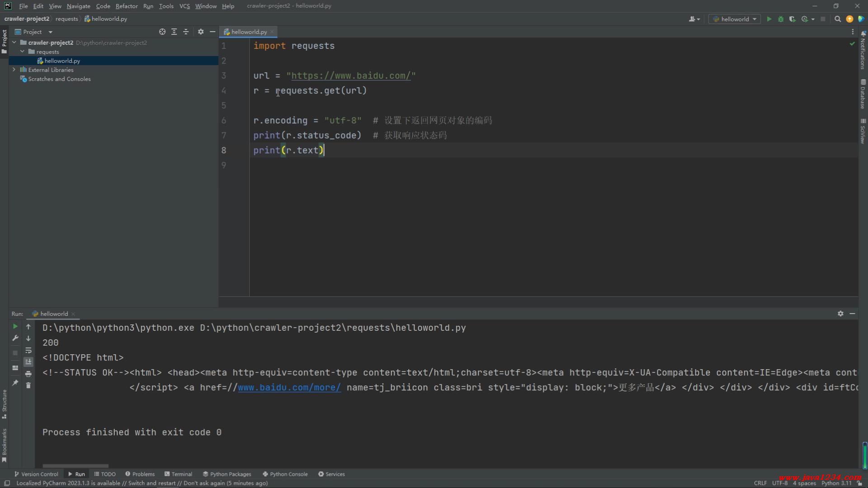Open Run panel settings gear
Image resolution: width=868 pixels, height=488 pixels.
tap(840, 314)
